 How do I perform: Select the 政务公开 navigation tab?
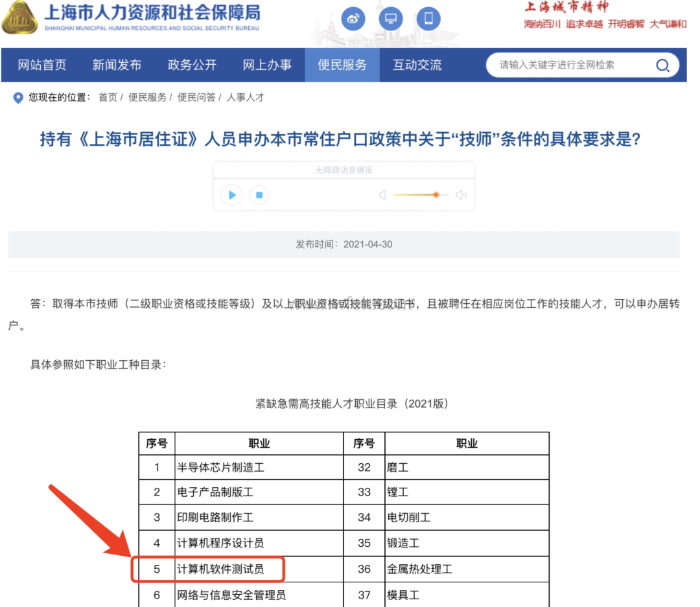(x=192, y=65)
